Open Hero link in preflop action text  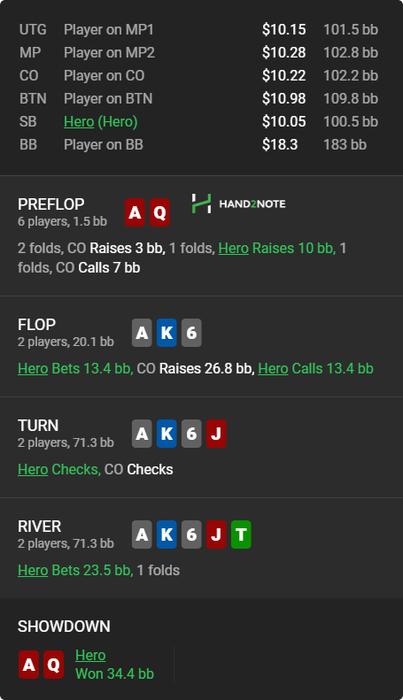(233, 248)
